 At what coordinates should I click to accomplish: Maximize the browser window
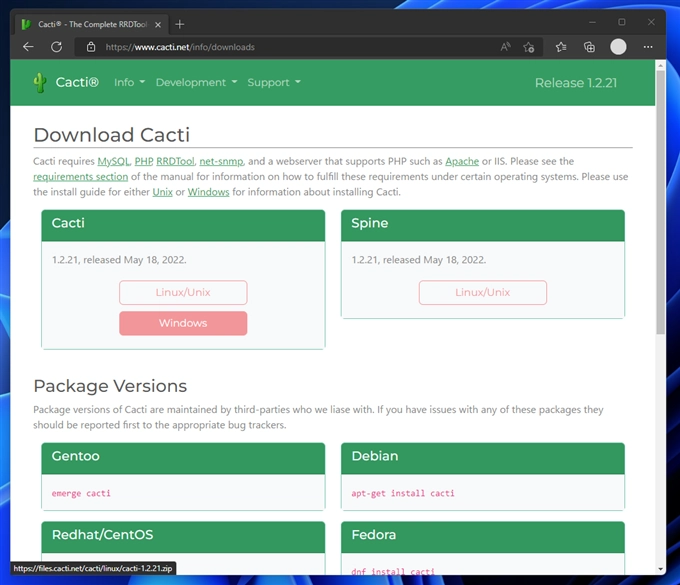(x=622, y=22)
